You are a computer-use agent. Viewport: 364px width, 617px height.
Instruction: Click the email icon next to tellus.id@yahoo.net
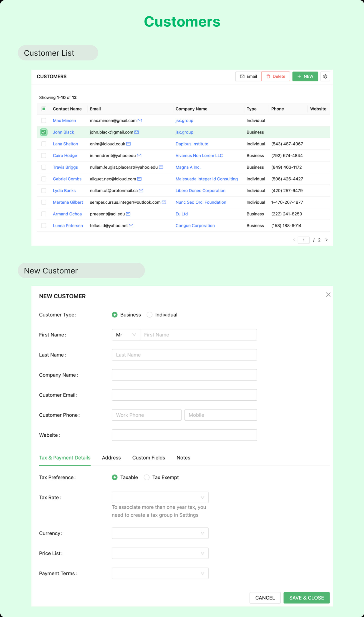tap(131, 225)
